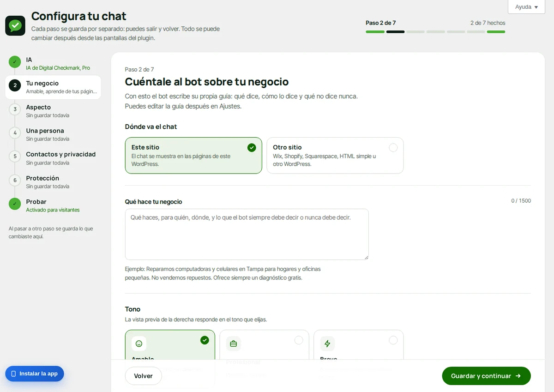
Task: Click the step 3 number circle
Action: pos(15,109)
